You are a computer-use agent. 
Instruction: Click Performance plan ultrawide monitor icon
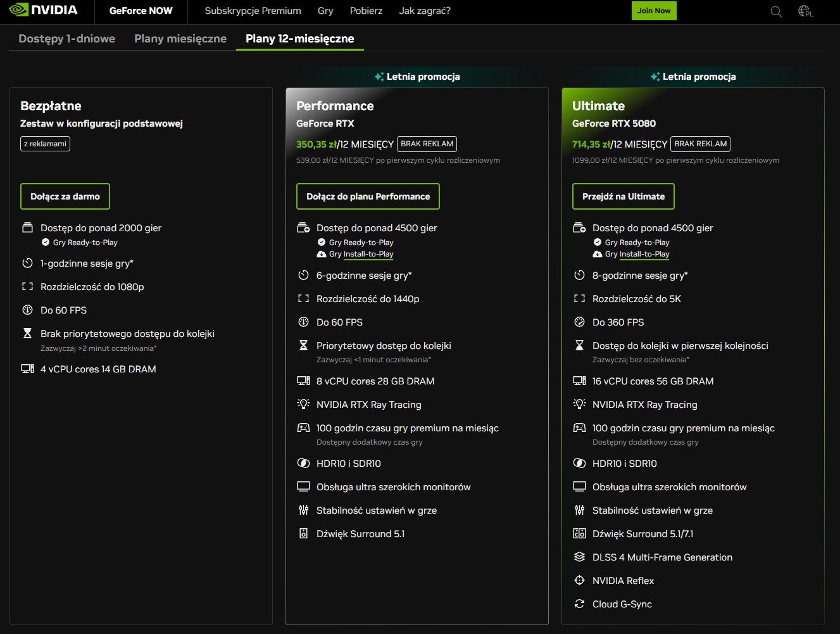pyautogui.click(x=303, y=486)
